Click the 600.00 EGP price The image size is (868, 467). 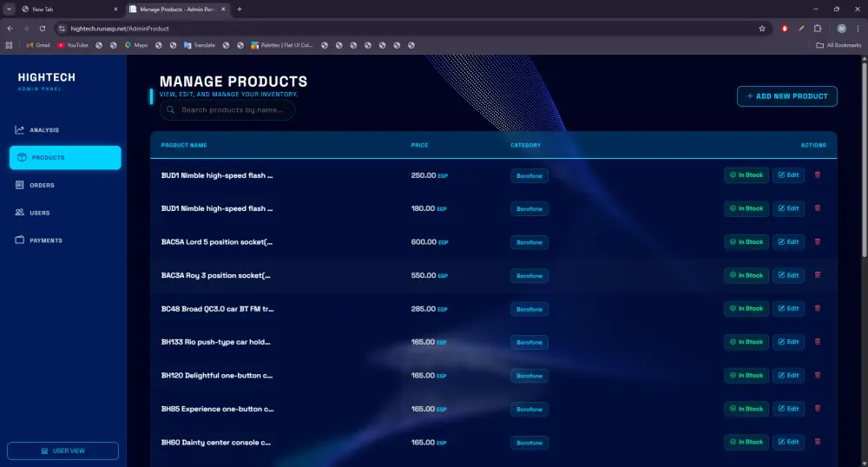[430, 242]
